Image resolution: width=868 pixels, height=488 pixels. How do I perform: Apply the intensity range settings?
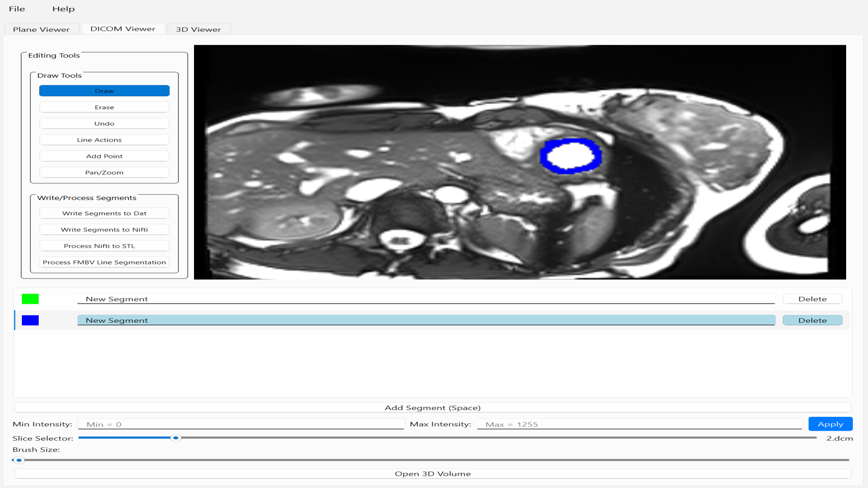pyautogui.click(x=830, y=424)
